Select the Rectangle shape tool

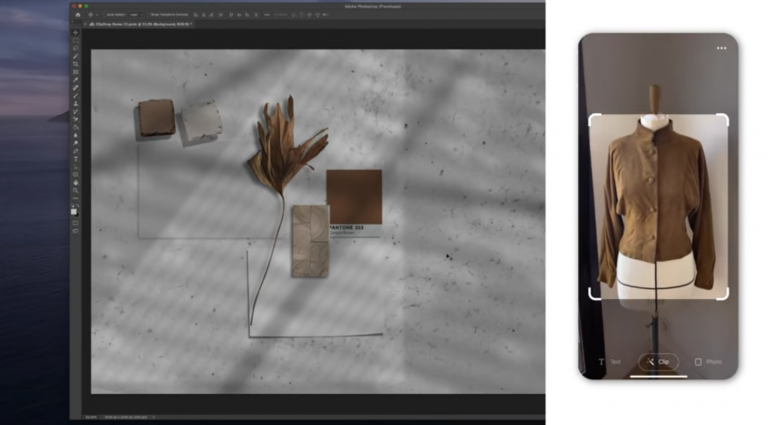tap(75, 174)
